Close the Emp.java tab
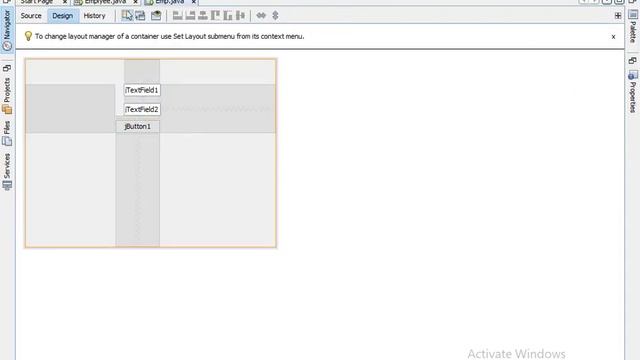This screenshot has height=360, width=640. click(194, 2)
